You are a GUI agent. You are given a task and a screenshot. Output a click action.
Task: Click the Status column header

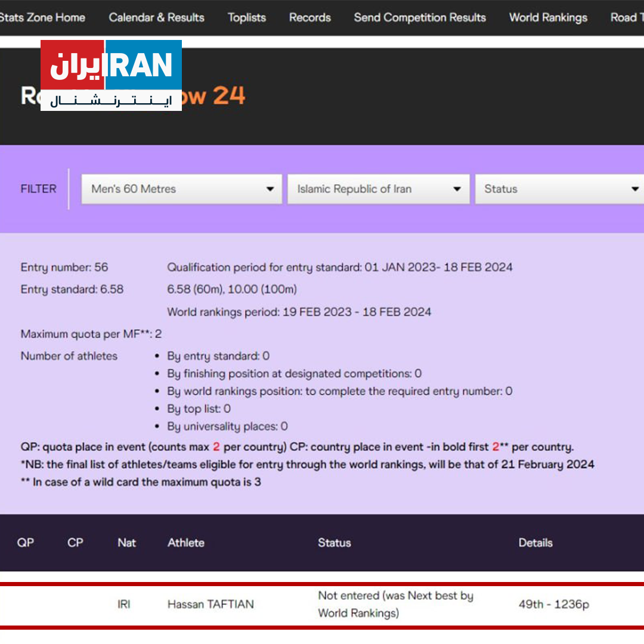[335, 543]
